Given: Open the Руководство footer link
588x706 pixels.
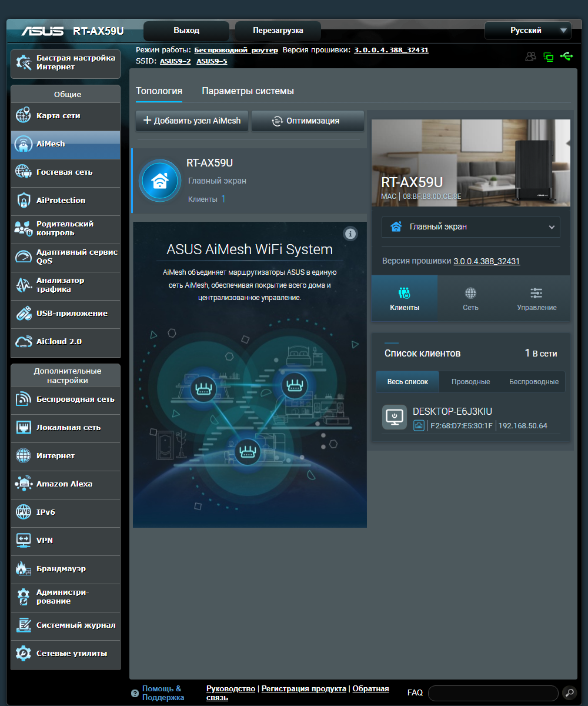Looking at the screenshot, I should click(230, 688).
